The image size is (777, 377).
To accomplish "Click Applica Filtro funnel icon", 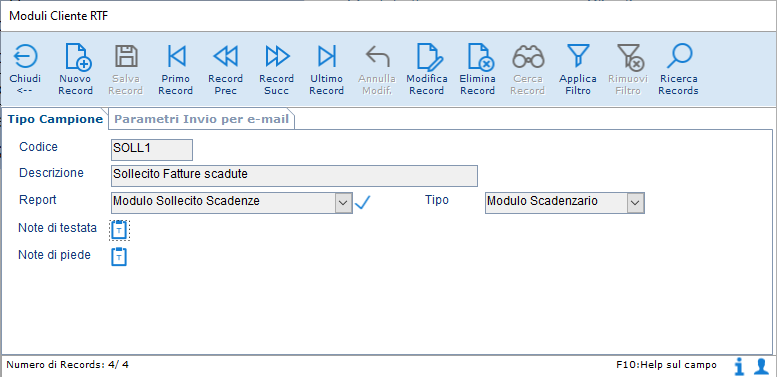I will click(x=578, y=56).
